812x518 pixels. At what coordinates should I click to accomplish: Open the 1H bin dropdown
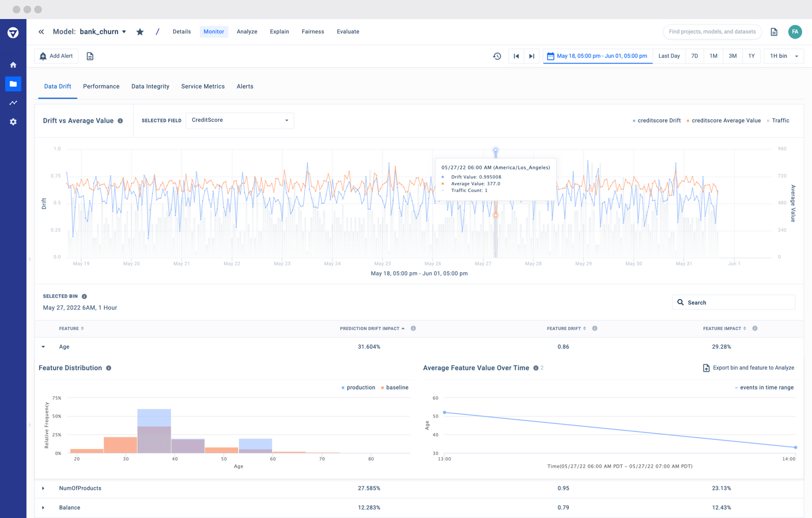pos(783,56)
